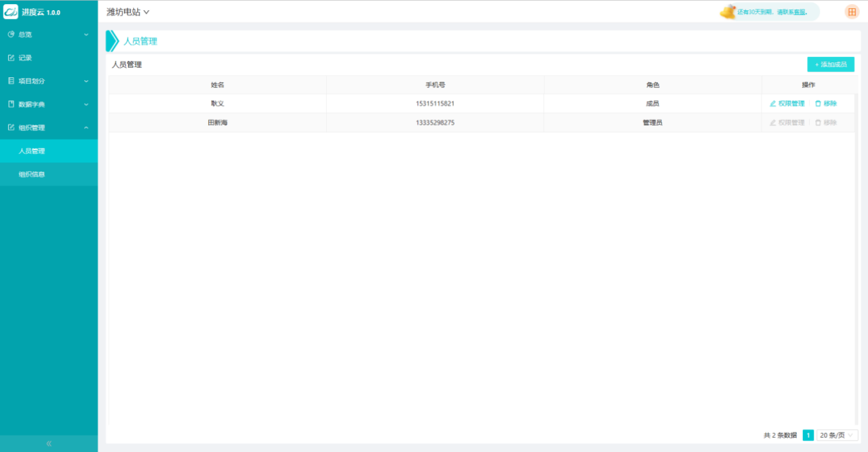The width and height of the screenshot is (868, 452).
Task: Open the 20 条/页 page size dropdown
Action: (838, 435)
